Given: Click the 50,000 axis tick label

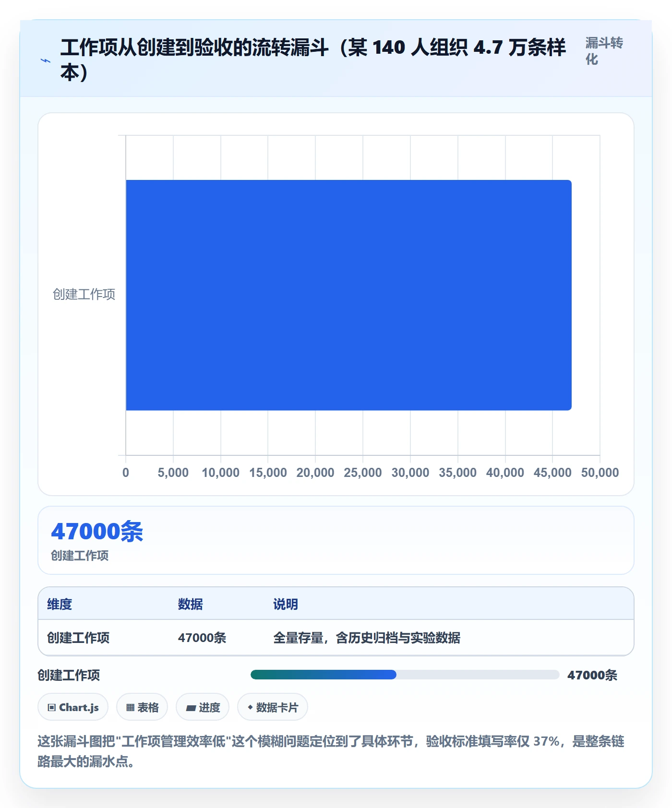Looking at the screenshot, I should click(x=600, y=473).
